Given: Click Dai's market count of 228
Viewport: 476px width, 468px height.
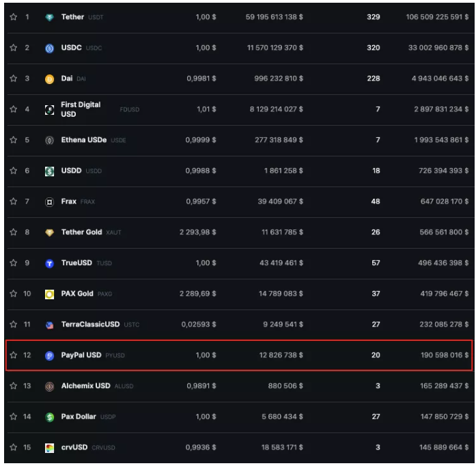Looking at the screenshot, I should pos(373,79).
